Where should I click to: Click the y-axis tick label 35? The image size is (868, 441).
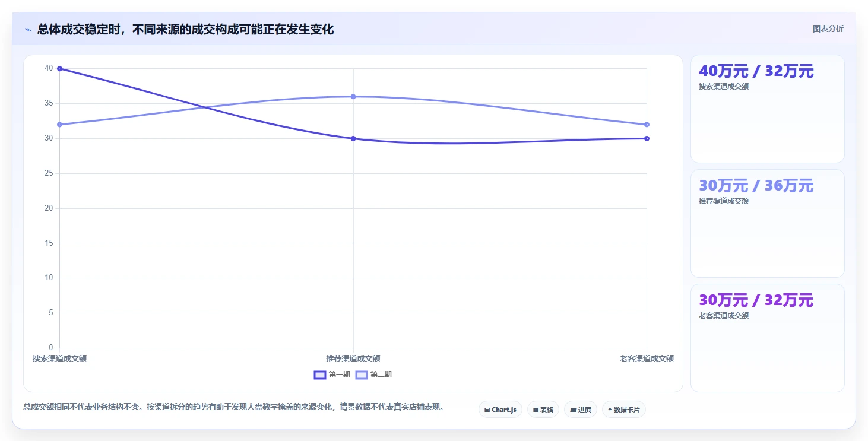click(49, 103)
